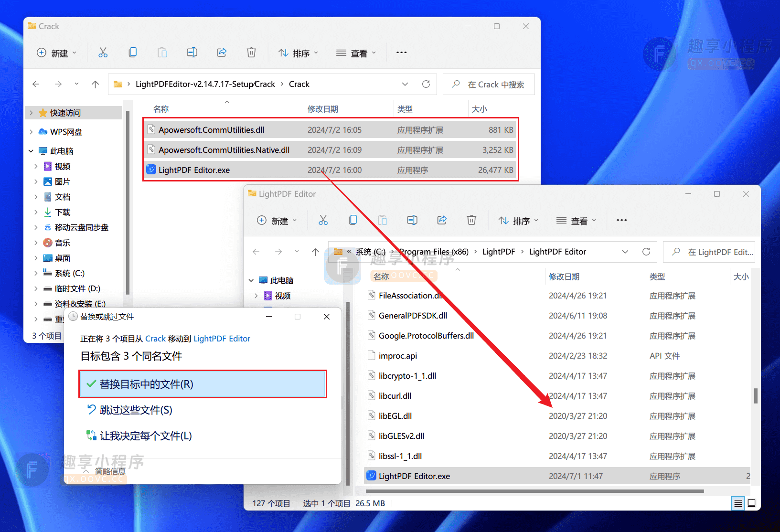Switch to large icons view in status bar
The height and width of the screenshot is (532, 780).
pyautogui.click(x=751, y=503)
